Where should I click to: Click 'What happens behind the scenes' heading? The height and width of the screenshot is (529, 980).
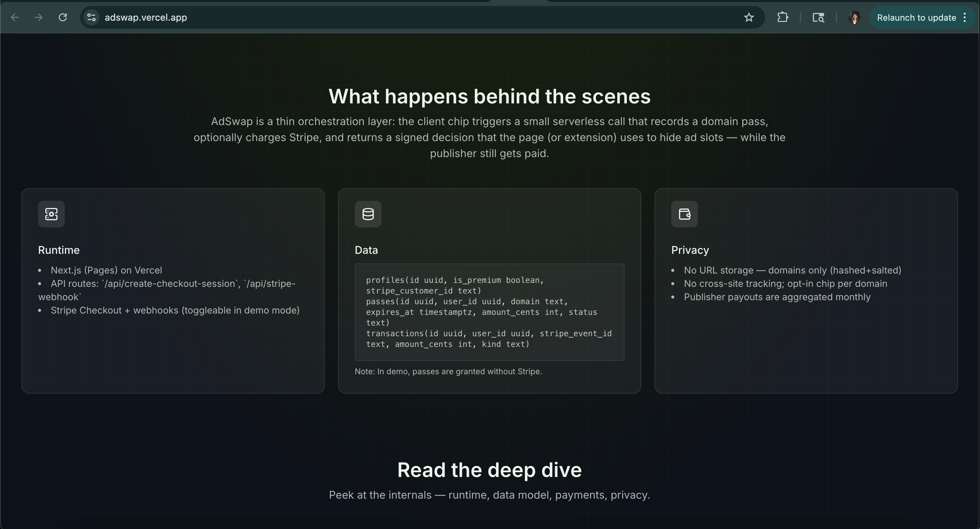click(x=490, y=96)
